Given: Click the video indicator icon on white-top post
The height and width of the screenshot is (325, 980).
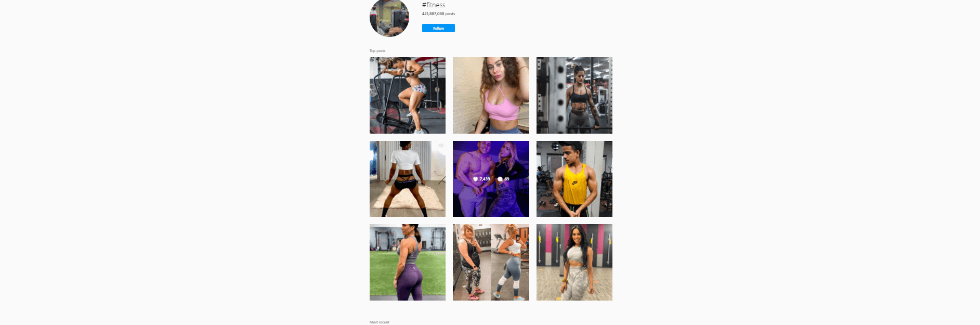Looking at the screenshot, I should [441, 146].
